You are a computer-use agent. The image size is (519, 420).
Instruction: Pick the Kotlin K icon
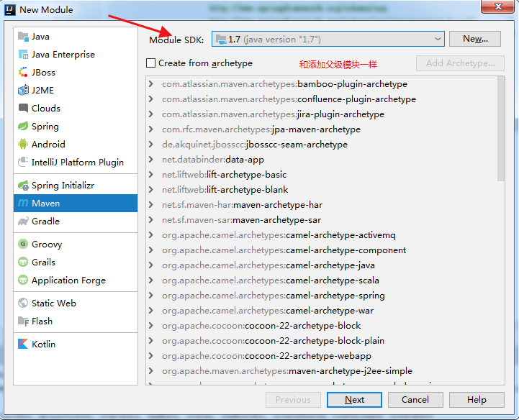pyautogui.click(x=23, y=344)
